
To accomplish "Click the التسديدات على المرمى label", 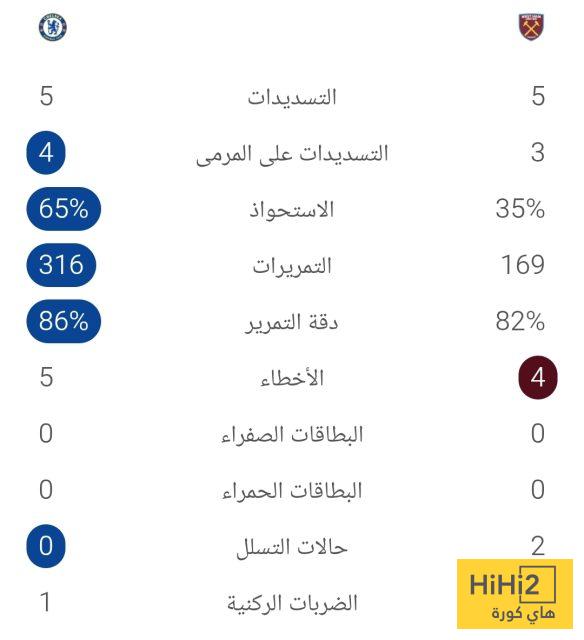I will [x=292, y=154].
